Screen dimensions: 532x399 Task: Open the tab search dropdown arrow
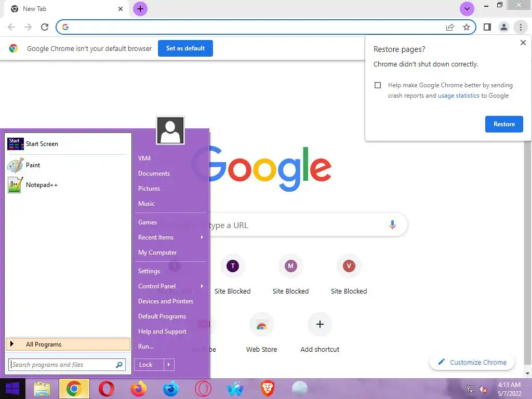(x=467, y=9)
